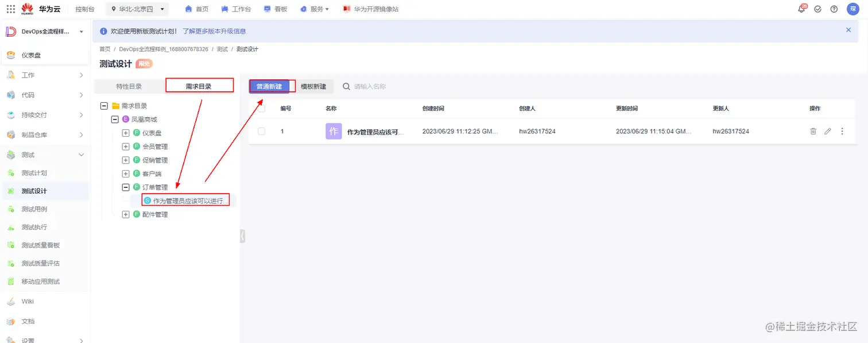Open the notifications bell icon
Image resolution: width=868 pixels, height=343 pixels.
point(801,9)
